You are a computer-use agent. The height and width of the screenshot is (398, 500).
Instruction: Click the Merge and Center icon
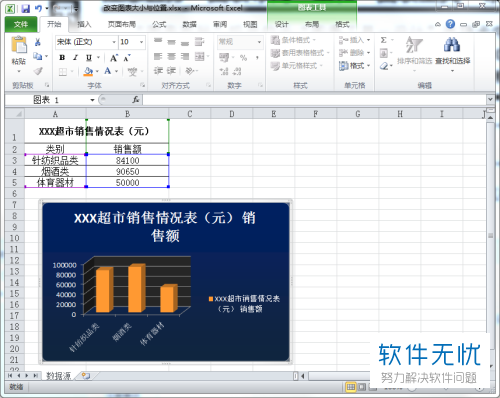coord(199,57)
